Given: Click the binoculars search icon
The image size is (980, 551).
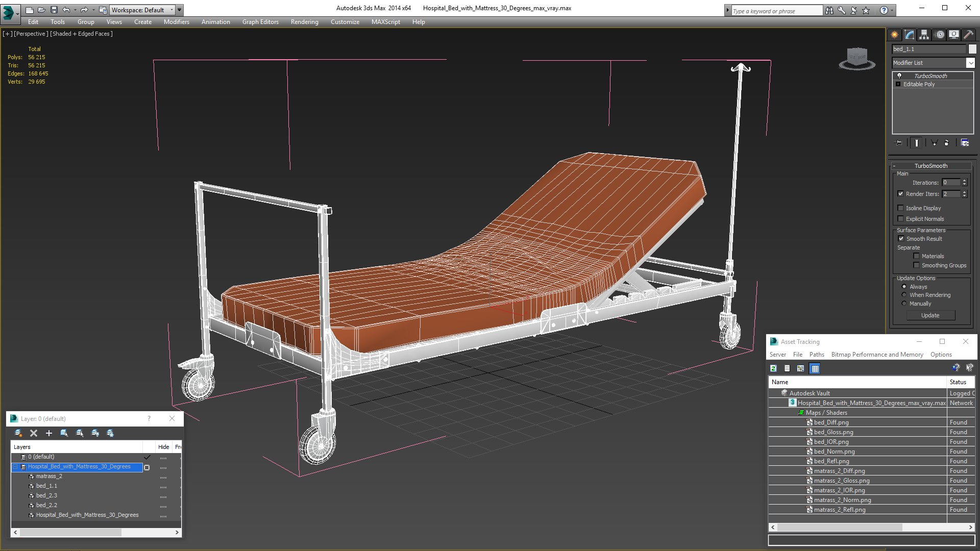Looking at the screenshot, I should click(x=829, y=10).
